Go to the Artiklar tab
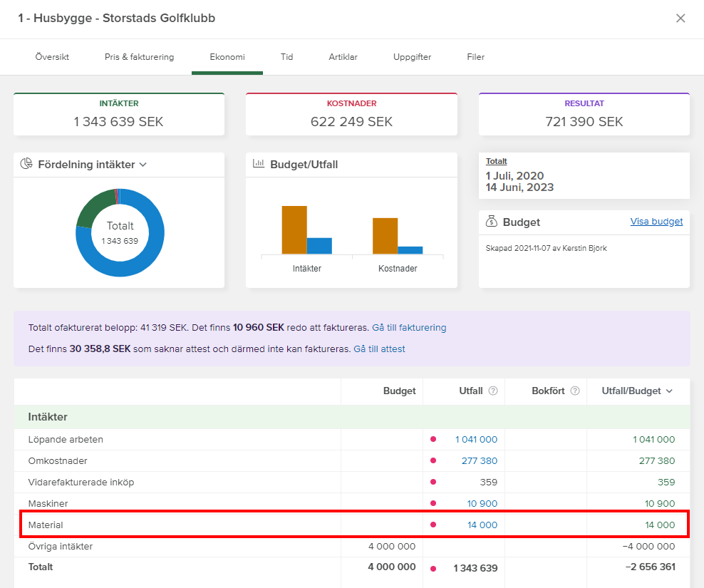 (343, 57)
